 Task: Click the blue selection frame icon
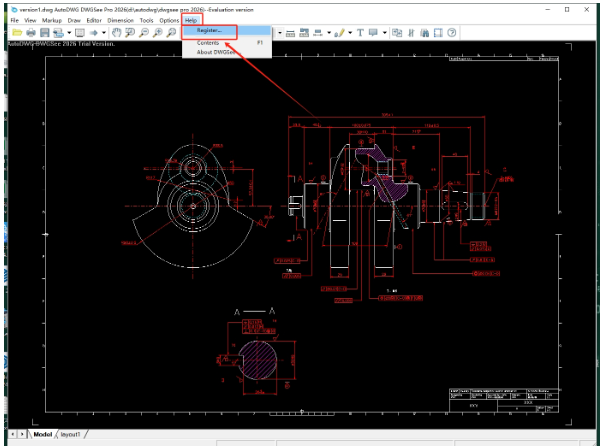pyautogui.click(x=438, y=33)
